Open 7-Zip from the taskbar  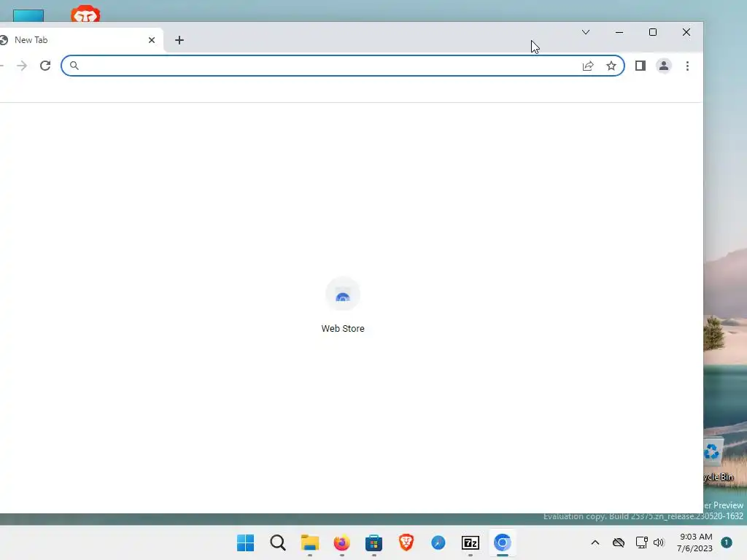point(471,542)
